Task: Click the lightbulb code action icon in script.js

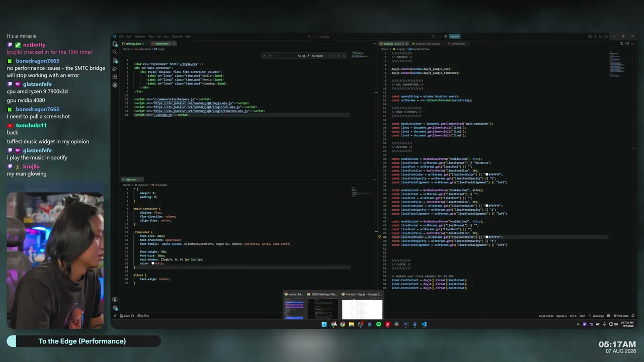Action: (x=380, y=236)
